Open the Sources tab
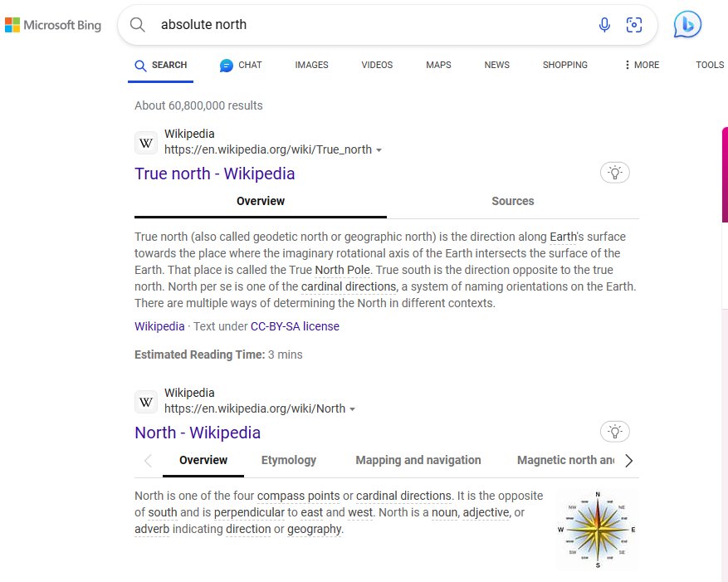 click(512, 201)
